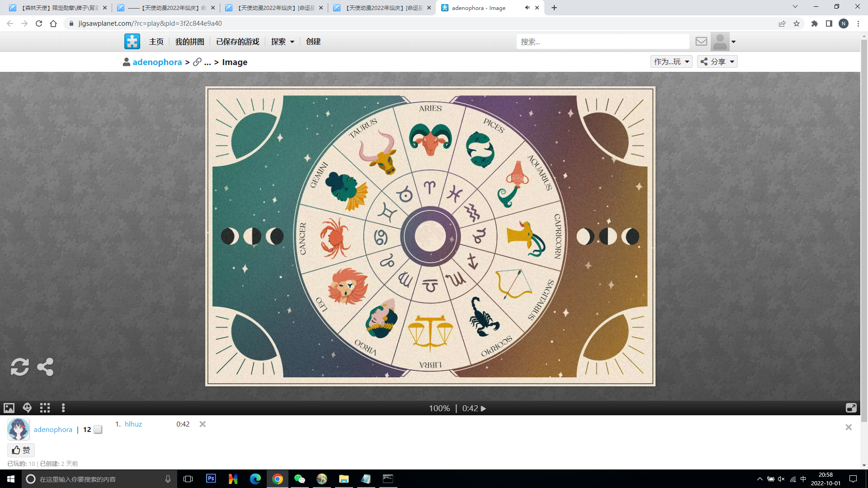The width and height of the screenshot is (868, 488).
Task: Click the large share icon over the puzzle
Action: [45, 367]
